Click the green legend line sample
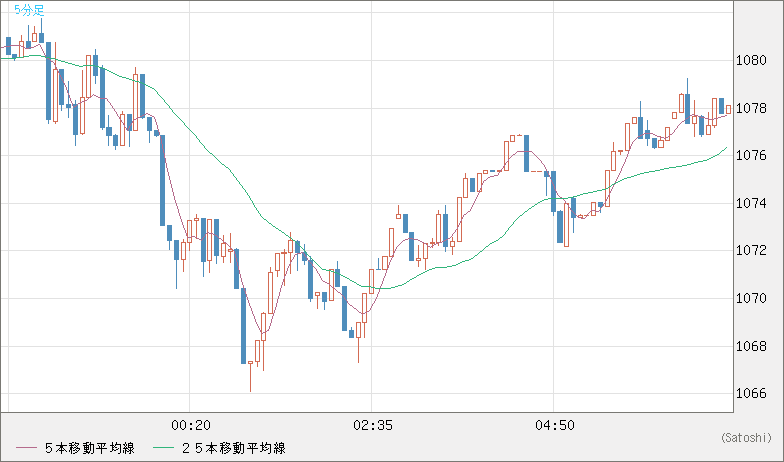This screenshot has height=462, width=784. (x=163, y=448)
